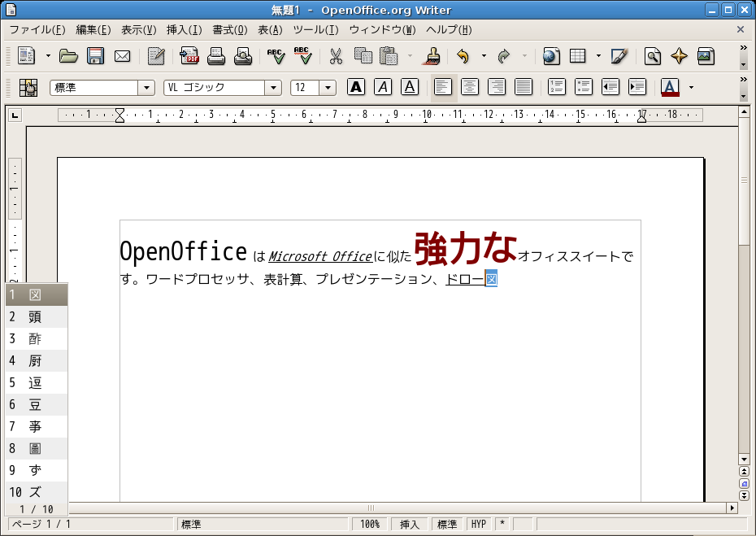Image resolution: width=756 pixels, height=536 pixels.
Task: Increase the paragraph indent
Action: click(637, 87)
